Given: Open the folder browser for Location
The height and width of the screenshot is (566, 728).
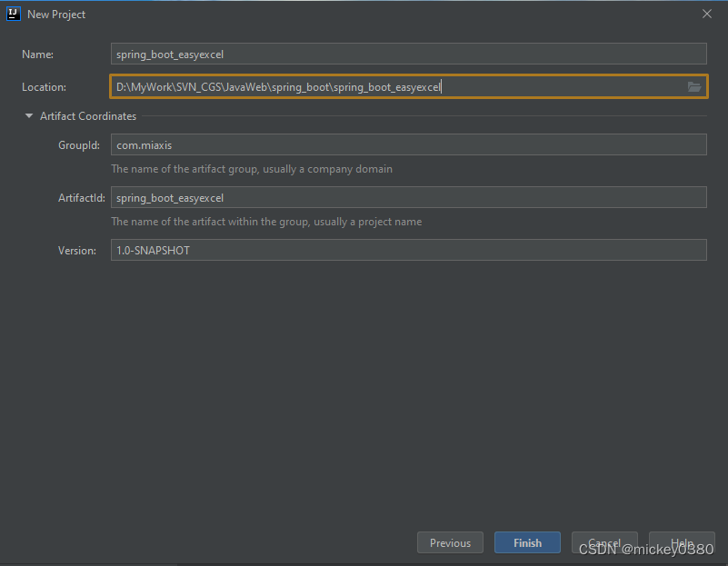Looking at the screenshot, I should (x=694, y=86).
